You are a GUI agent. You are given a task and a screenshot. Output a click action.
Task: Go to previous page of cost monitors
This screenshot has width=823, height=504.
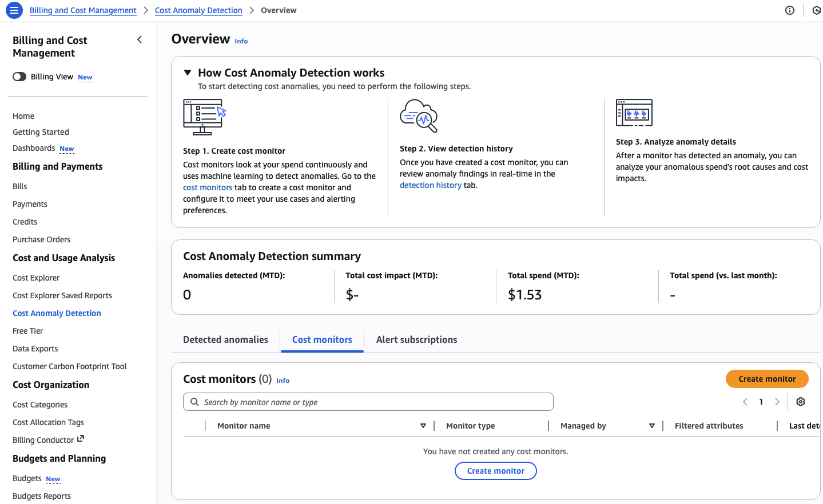click(745, 402)
